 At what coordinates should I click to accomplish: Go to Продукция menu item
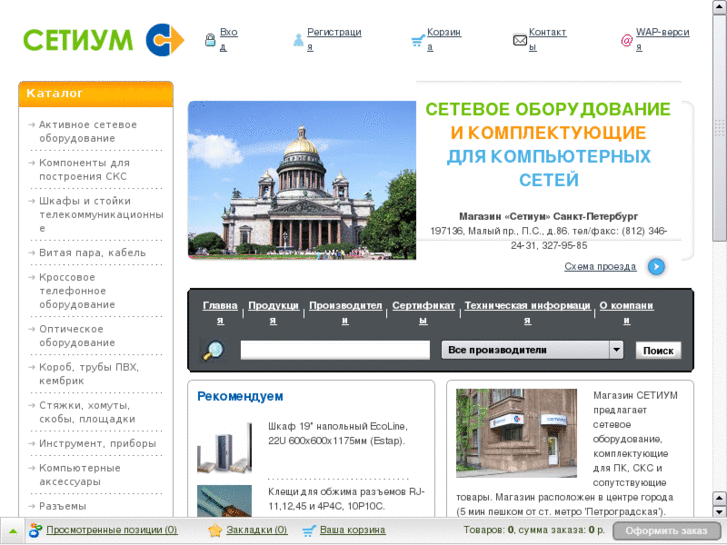tap(274, 313)
